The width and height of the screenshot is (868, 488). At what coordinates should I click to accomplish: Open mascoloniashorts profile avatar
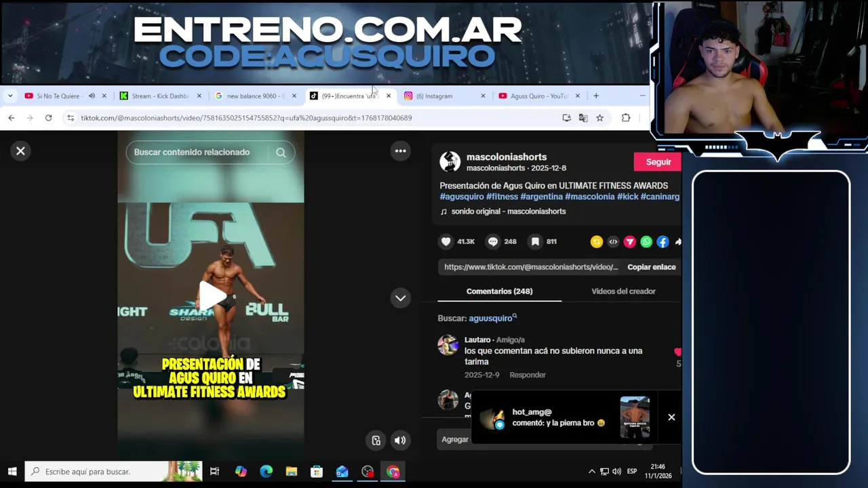(450, 162)
